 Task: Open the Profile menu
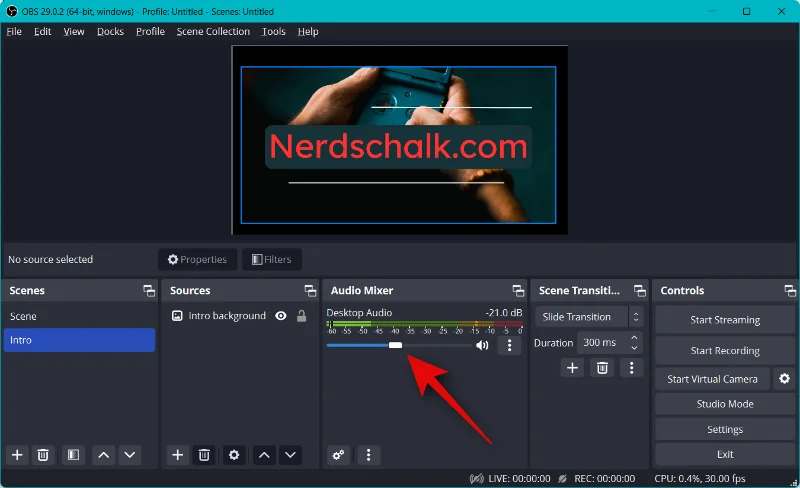pos(150,32)
